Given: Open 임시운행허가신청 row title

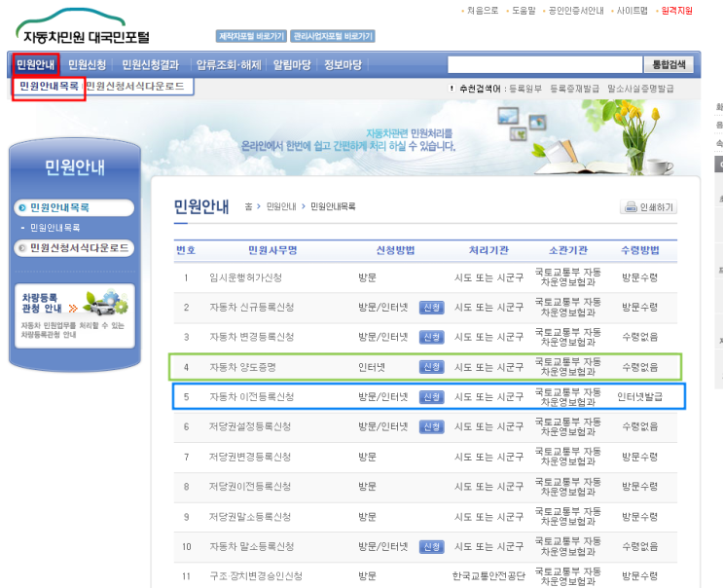Looking at the screenshot, I should [x=245, y=277].
